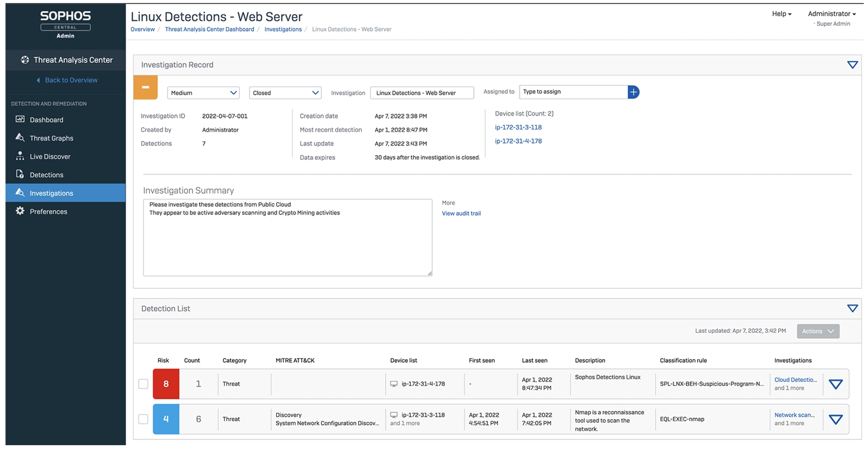The image size is (868, 453).
Task: Click the Network scan... investigation link
Action: click(794, 415)
